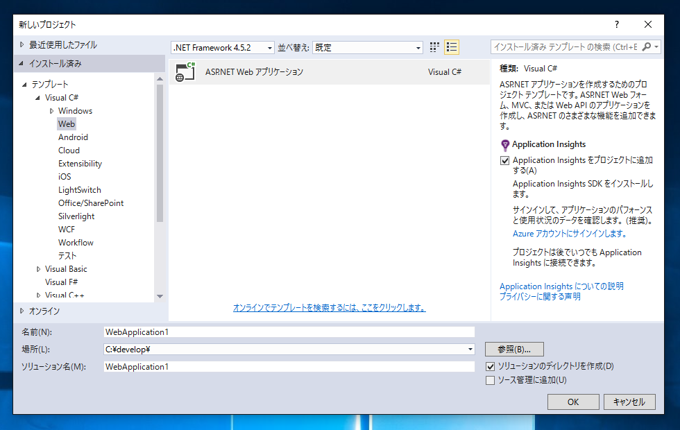The height and width of the screenshot is (430, 680).
Task: Click the solution name input field
Action: coord(289,367)
